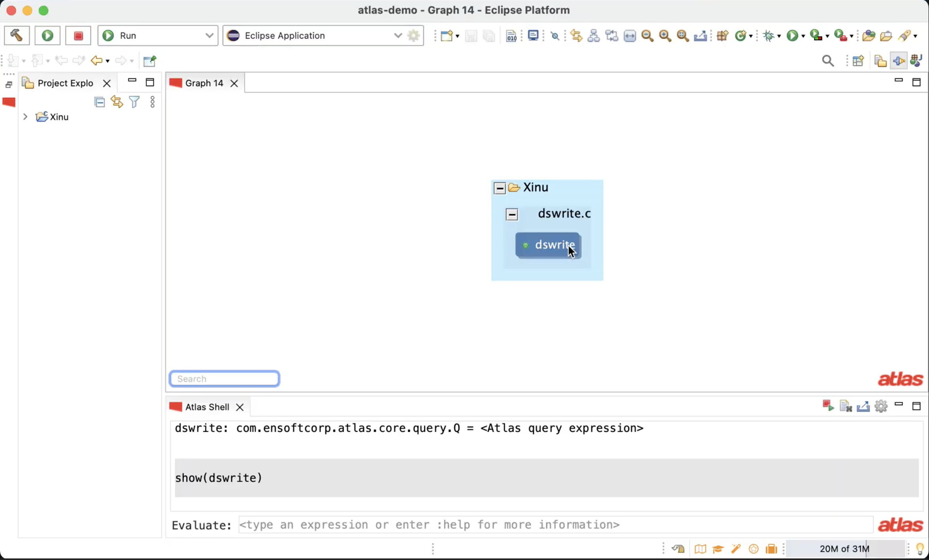Open the Debug dropdown arrow
This screenshot has width=929, height=560.
tap(779, 36)
